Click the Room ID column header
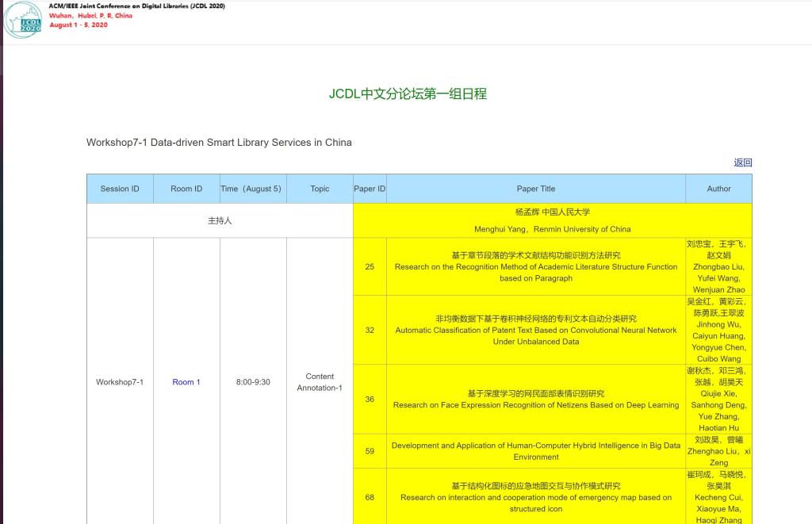Screen dimensions: 812x524 point(186,189)
